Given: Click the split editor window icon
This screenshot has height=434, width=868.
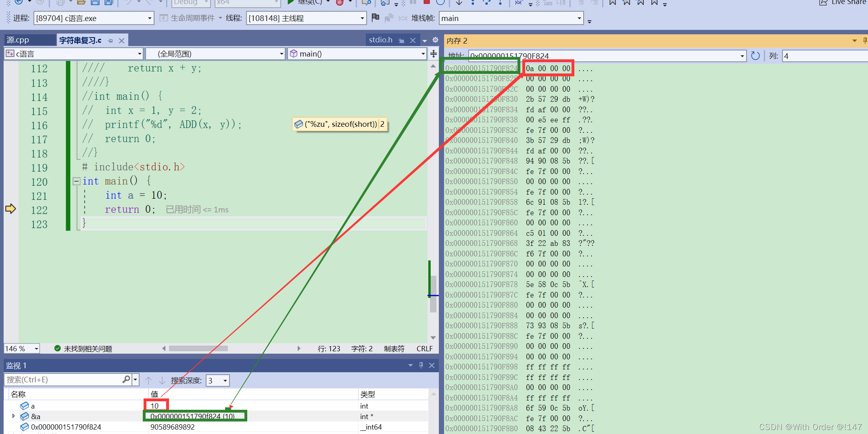Looking at the screenshot, I should (x=434, y=54).
